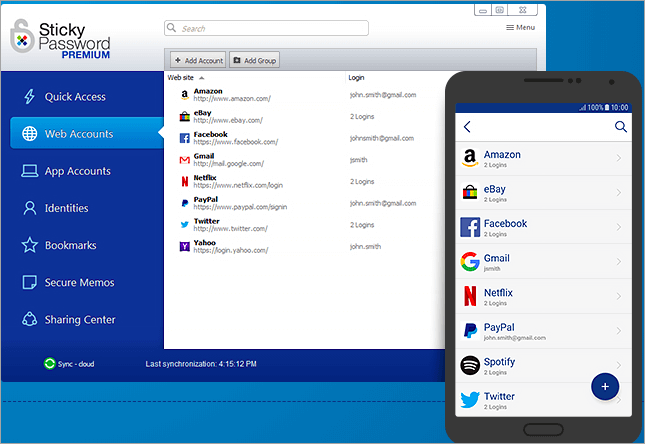Tap the Google G logo on phone

pyautogui.click(x=470, y=261)
